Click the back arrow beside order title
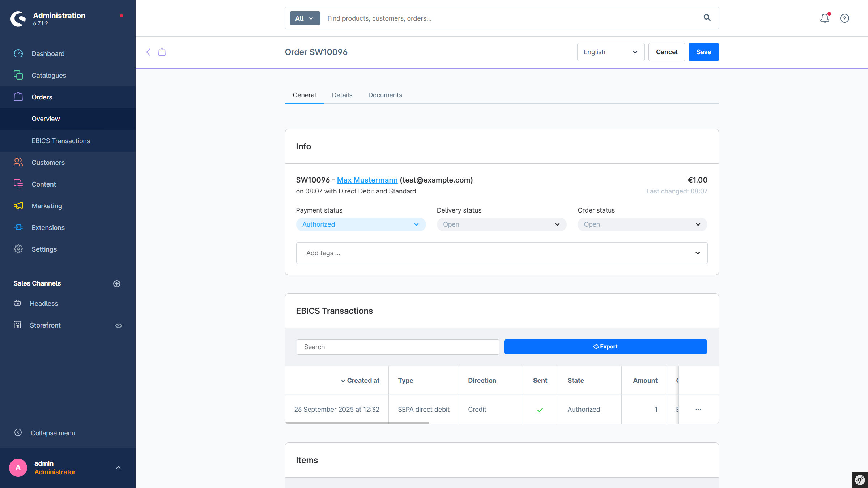The height and width of the screenshot is (488, 868). (148, 52)
